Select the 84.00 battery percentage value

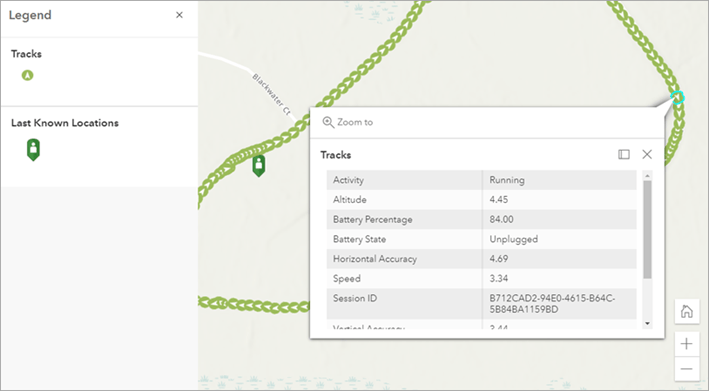coord(501,220)
